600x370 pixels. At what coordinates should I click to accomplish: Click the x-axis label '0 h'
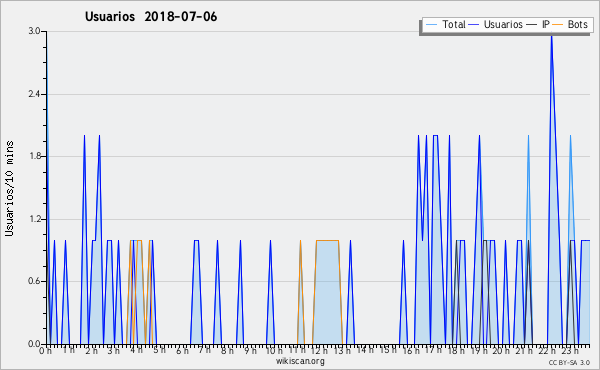tap(46, 350)
